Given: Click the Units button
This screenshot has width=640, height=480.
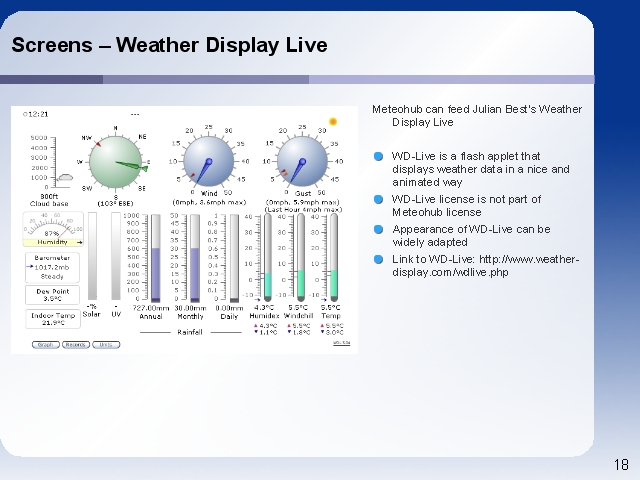Looking at the screenshot, I should tap(106, 345).
